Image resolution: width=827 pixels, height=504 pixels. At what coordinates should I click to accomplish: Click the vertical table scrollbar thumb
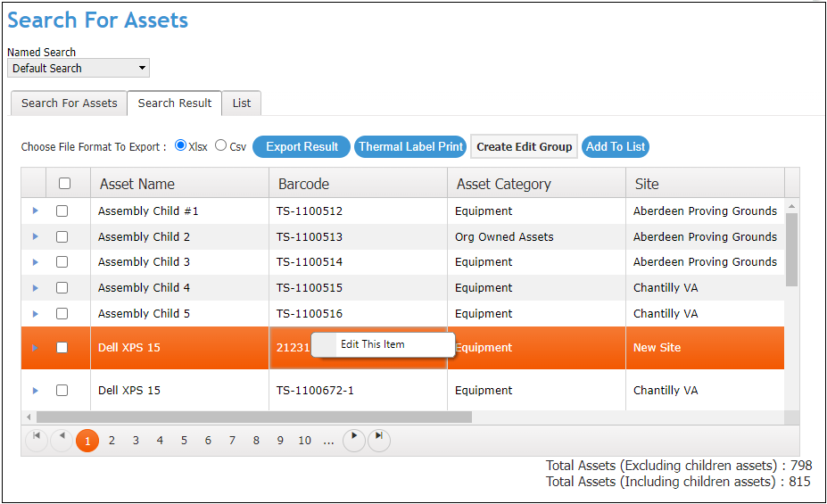(x=791, y=250)
